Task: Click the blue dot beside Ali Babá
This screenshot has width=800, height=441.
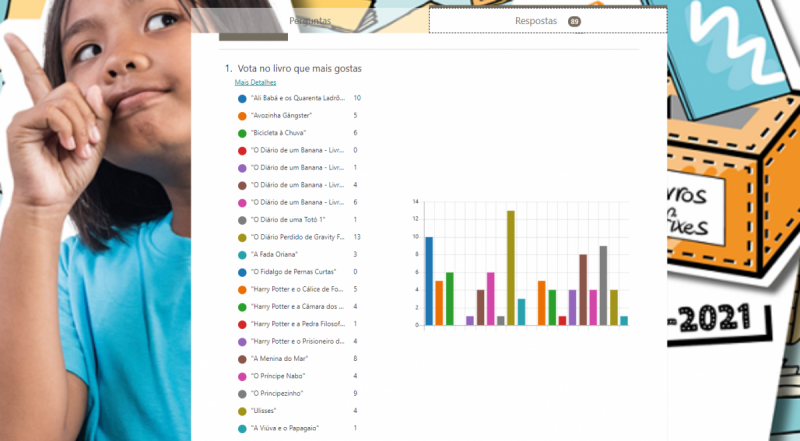Action: [241, 99]
